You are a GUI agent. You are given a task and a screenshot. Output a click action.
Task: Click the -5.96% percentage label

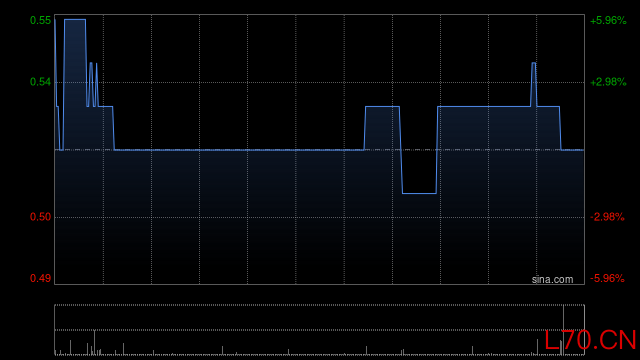click(x=607, y=278)
